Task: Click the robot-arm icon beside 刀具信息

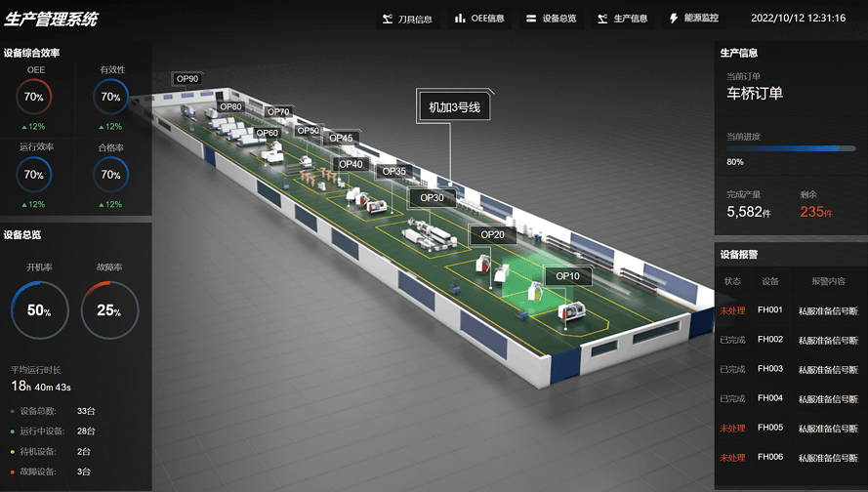Action: click(388, 19)
